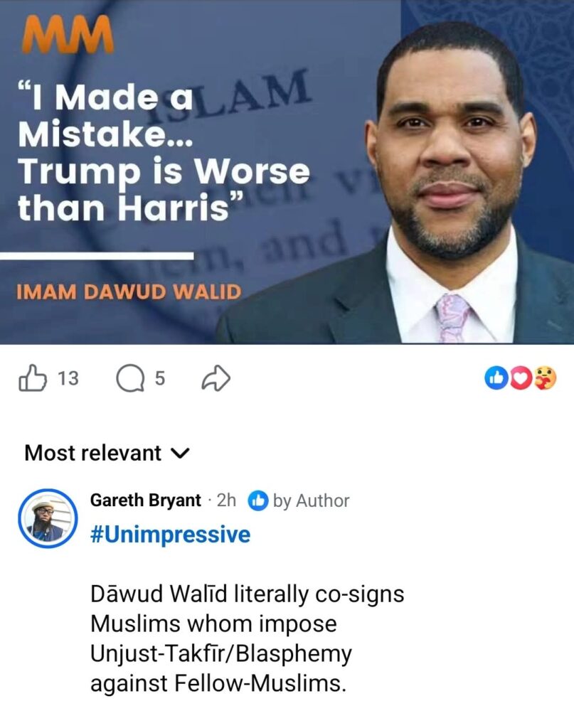Viewport: 574px width, 728px height.
Task: Click the 'by Author' label
Action: click(x=311, y=501)
